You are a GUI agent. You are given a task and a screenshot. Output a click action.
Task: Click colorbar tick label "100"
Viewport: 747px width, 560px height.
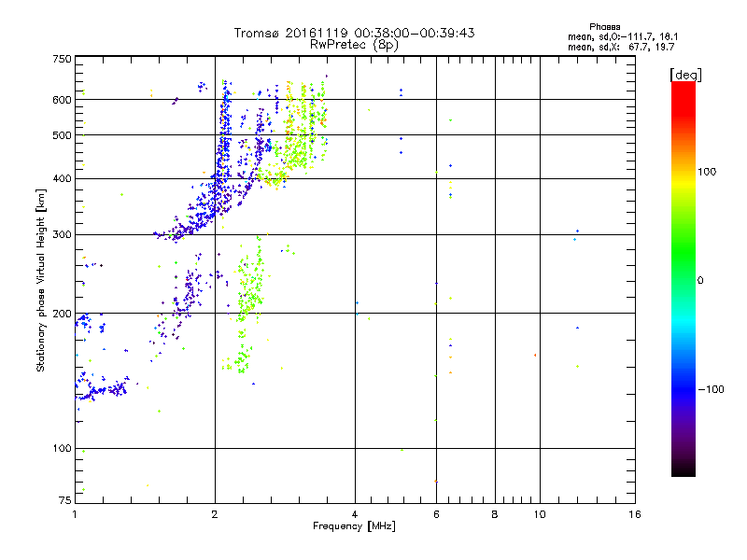coord(707,172)
